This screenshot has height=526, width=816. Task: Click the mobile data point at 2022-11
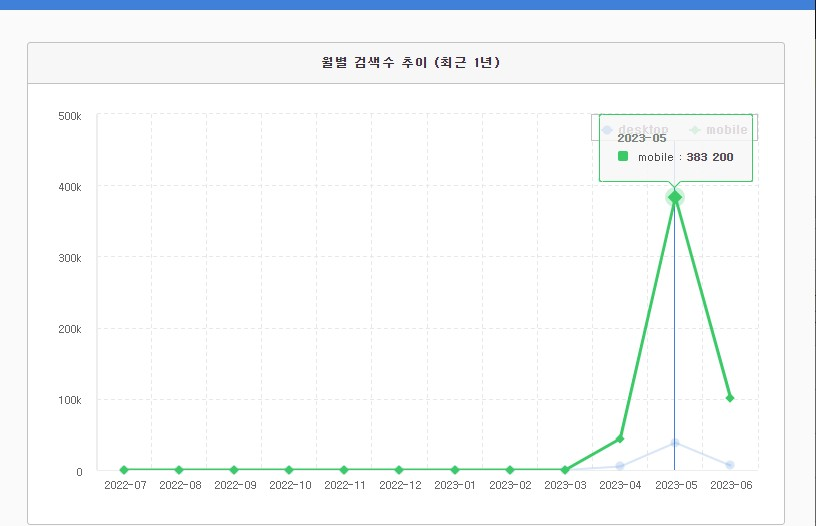coord(344,469)
